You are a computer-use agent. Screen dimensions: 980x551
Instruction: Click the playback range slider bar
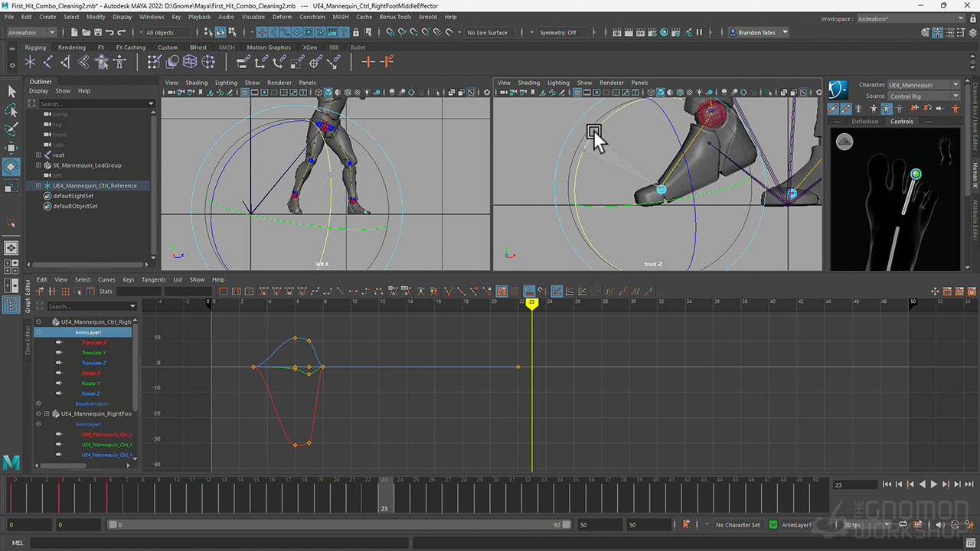(337, 525)
